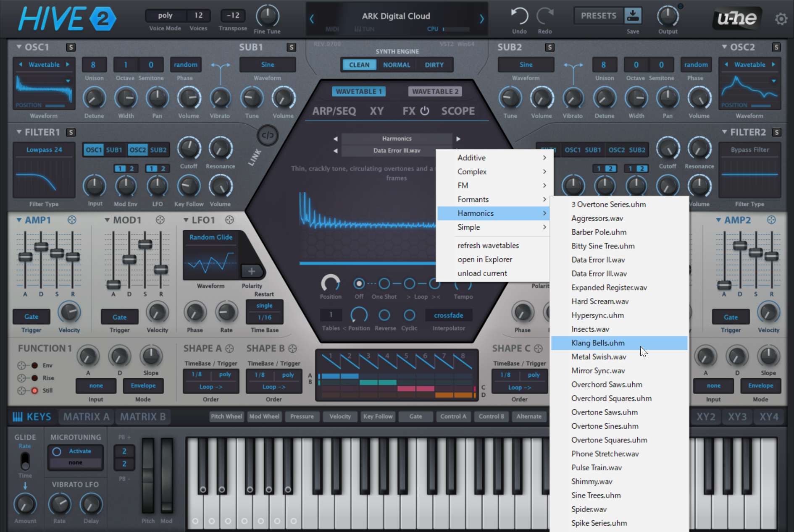Open the Lowpass 24 filter type dropdown
Screen dimensions: 794x532
44,149
